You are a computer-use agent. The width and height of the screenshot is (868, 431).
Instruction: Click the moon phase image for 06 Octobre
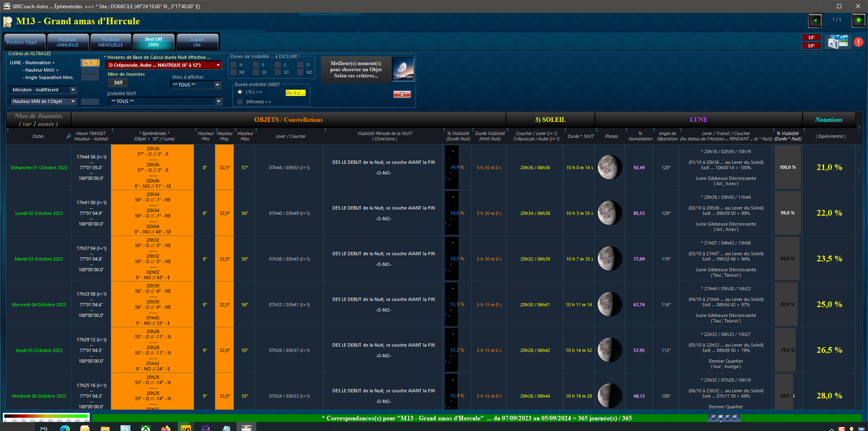[610, 396]
